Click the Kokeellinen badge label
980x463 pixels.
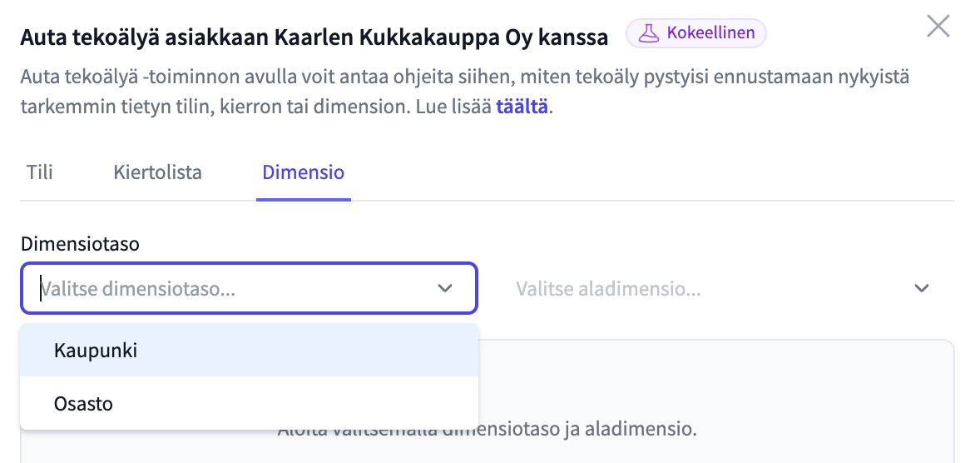coord(710,33)
